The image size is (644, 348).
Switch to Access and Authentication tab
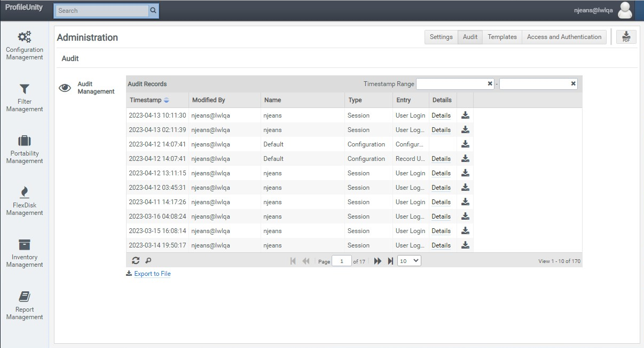pyautogui.click(x=564, y=37)
